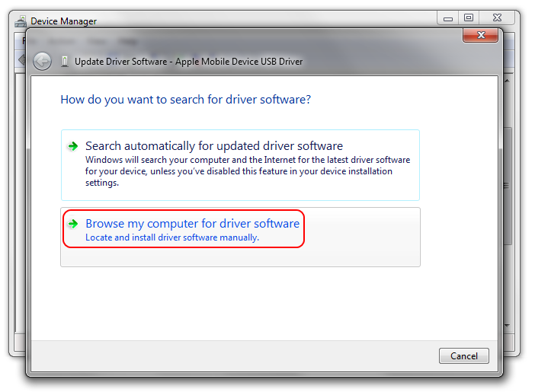The width and height of the screenshot is (535, 392).
Task: Click the Device Manager window title text
Action: coord(63,21)
